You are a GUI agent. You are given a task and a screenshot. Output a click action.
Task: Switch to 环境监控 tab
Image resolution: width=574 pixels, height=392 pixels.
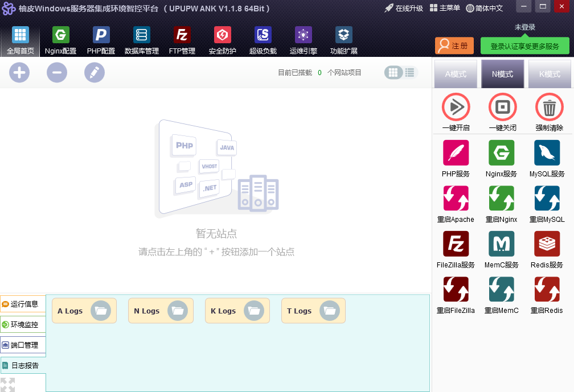pos(23,324)
